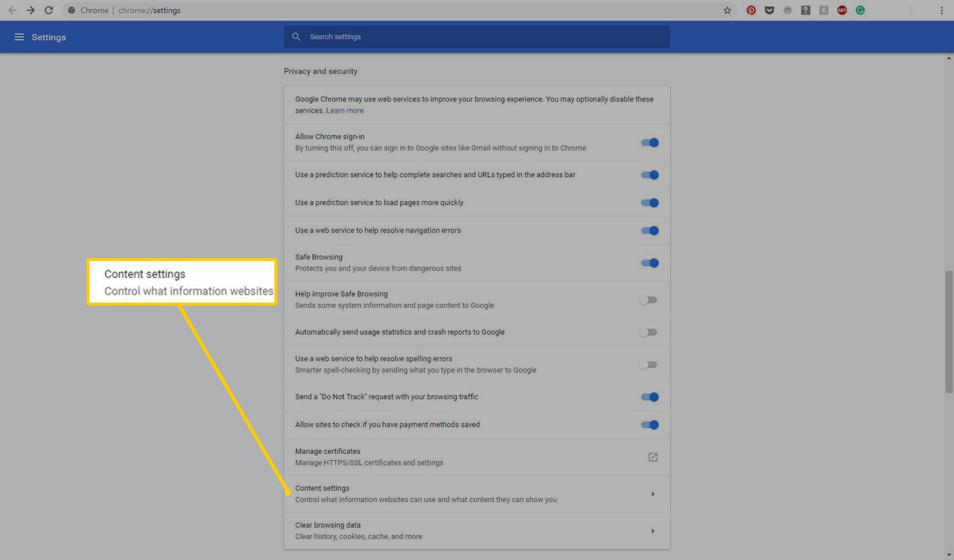The height and width of the screenshot is (560, 954).
Task: Toggle Allow Chrome sign-in switch
Action: (x=650, y=143)
